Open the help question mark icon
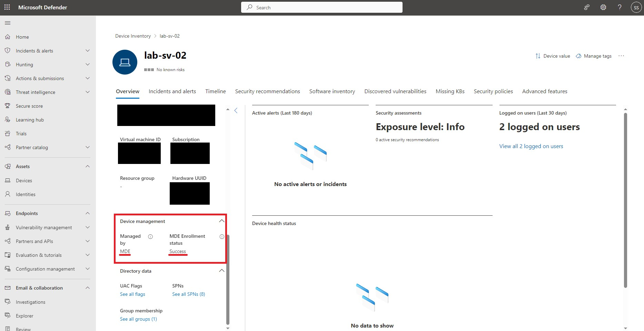Screen dimensions: 644x331 620,7
